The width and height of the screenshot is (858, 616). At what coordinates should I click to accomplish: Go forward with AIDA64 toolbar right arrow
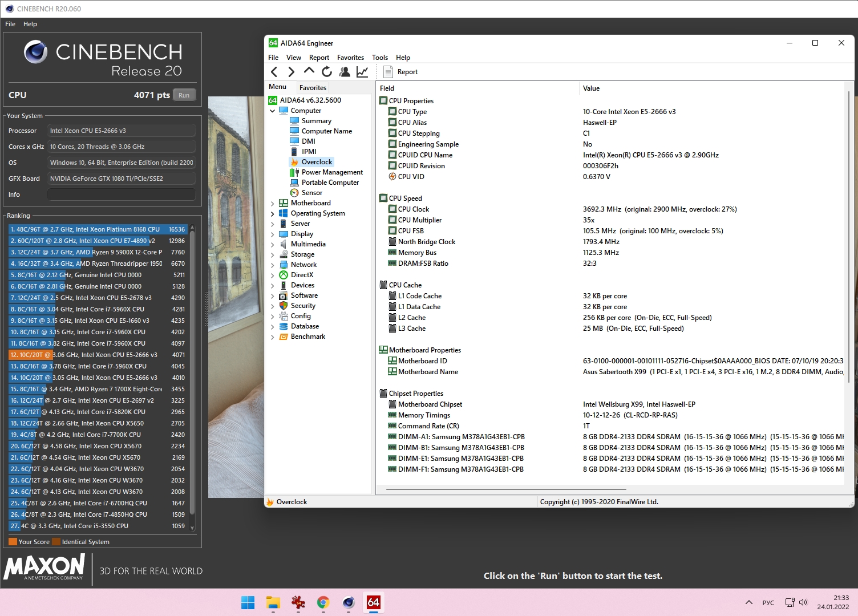[292, 72]
